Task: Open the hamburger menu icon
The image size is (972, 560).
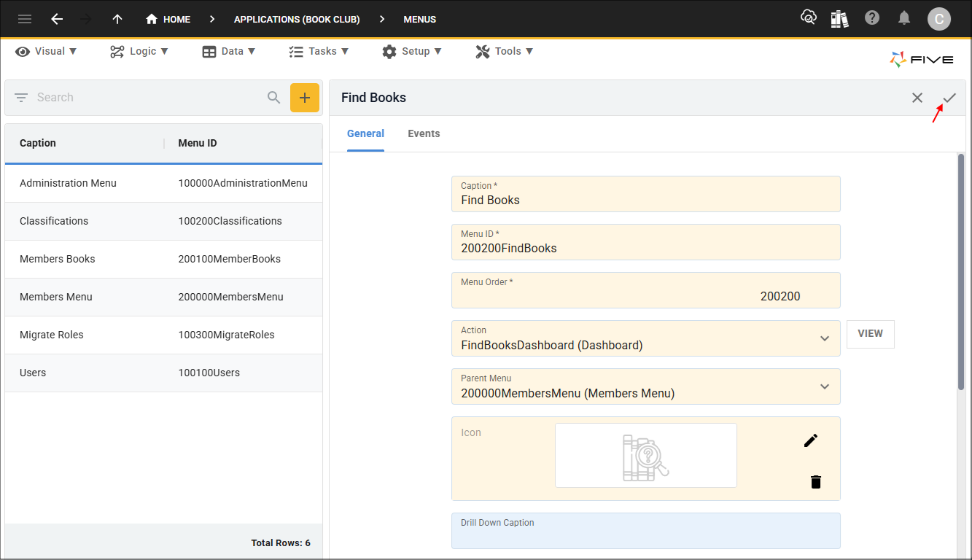Action: (x=25, y=19)
